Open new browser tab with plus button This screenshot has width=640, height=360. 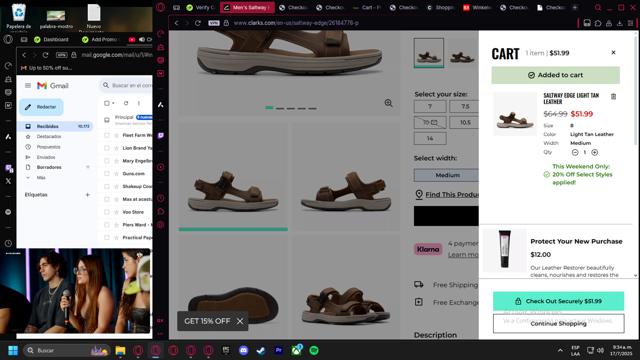pos(575,7)
